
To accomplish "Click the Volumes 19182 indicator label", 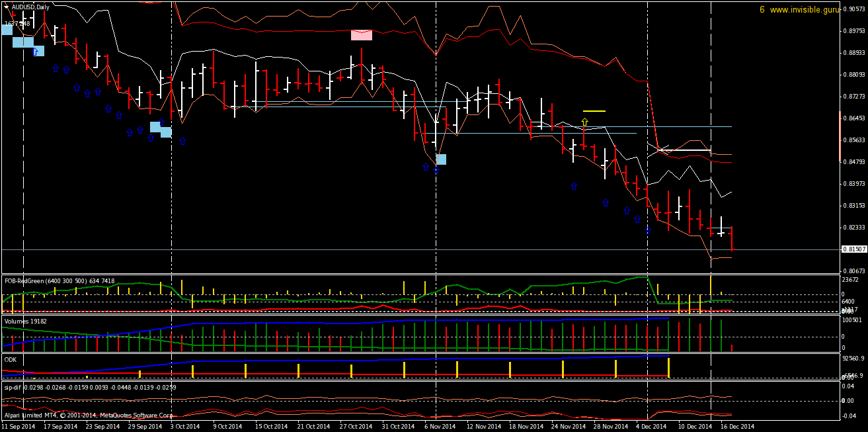I will 26,321.
